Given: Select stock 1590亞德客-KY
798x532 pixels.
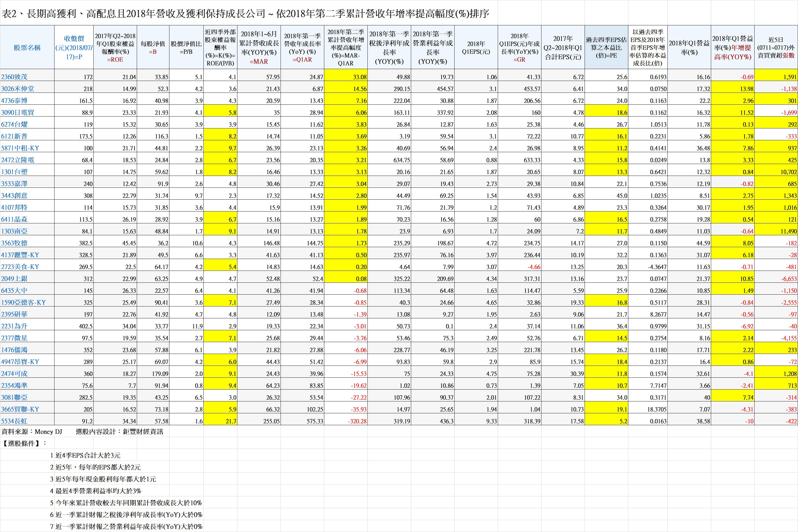Looking at the screenshot, I should coord(23,303).
